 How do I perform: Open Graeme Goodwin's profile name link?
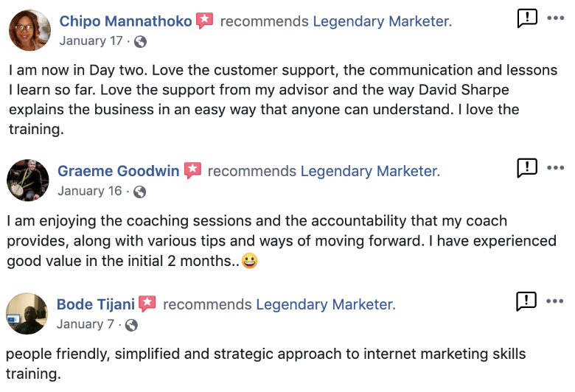pos(119,171)
